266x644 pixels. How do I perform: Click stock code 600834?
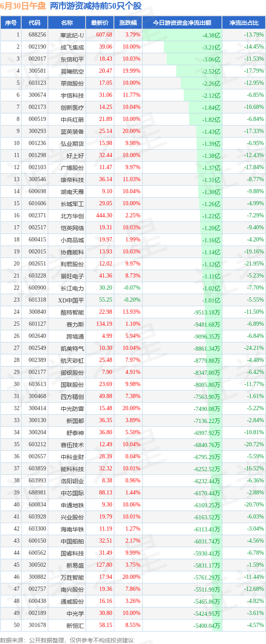coord(37,505)
